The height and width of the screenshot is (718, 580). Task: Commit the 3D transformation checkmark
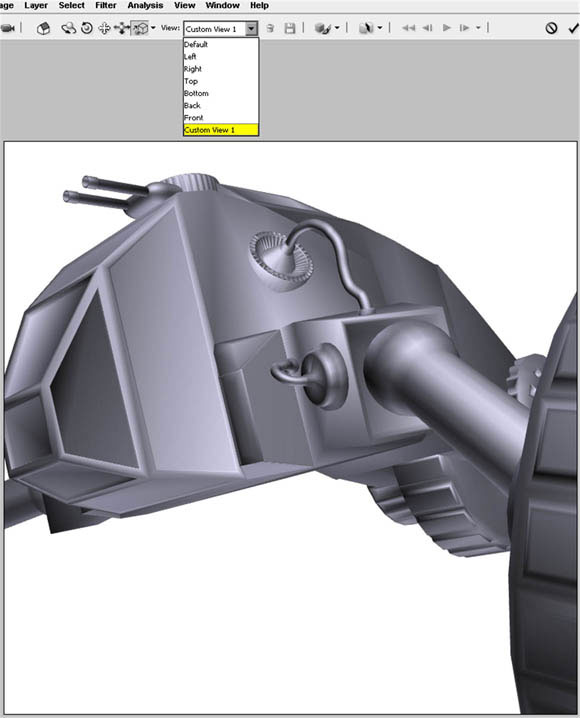pyautogui.click(x=573, y=28)
